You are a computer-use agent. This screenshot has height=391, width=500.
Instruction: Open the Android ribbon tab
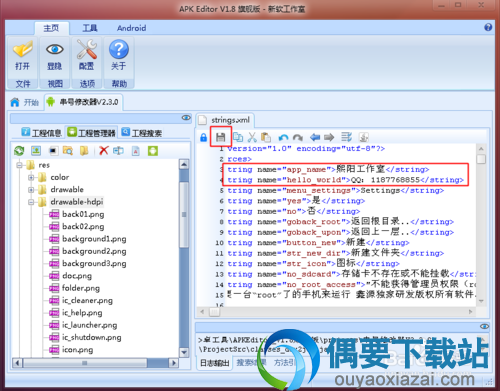coord(131,28)
